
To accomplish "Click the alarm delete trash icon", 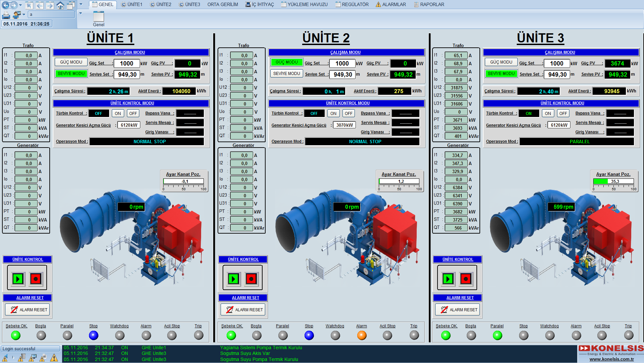I will (21, 358).
